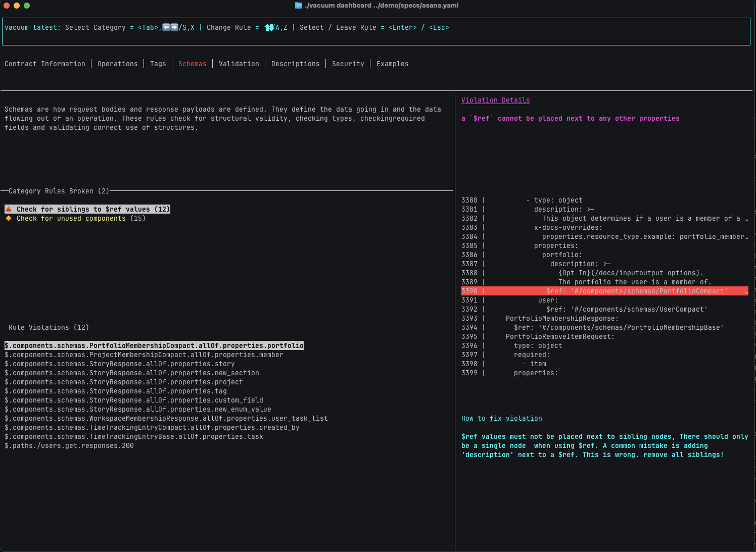Click code line 3392 referencing UserCompact
Screen dimensions: 756x552
(x=585, y=309)
